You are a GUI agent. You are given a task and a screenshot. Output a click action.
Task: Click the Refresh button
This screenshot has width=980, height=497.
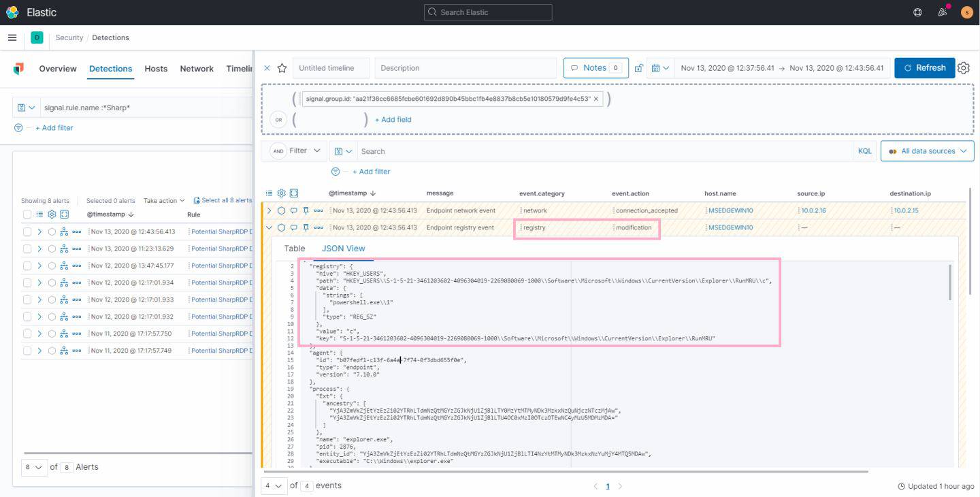924,68
